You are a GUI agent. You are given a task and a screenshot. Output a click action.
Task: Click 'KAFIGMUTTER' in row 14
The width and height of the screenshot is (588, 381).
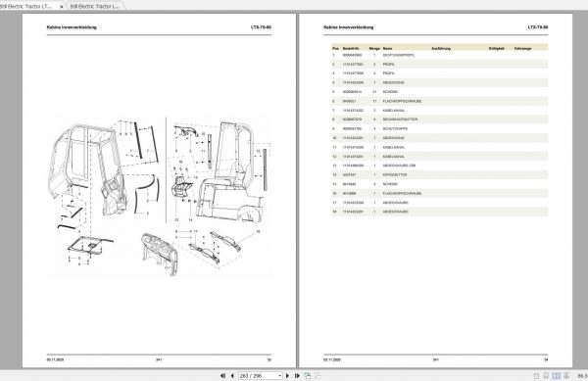[395, 175]
